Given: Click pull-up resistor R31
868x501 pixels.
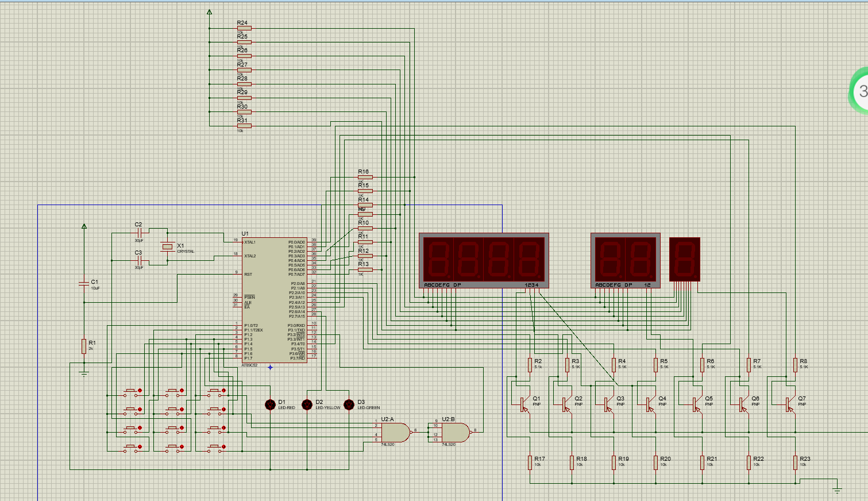Looking at the screenshot, I should click(244, 126).
